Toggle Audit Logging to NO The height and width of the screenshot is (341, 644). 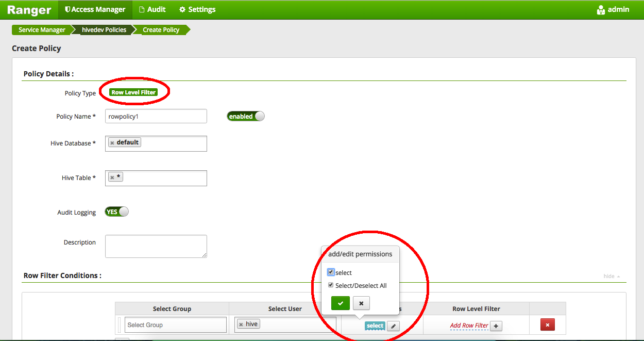116,212
